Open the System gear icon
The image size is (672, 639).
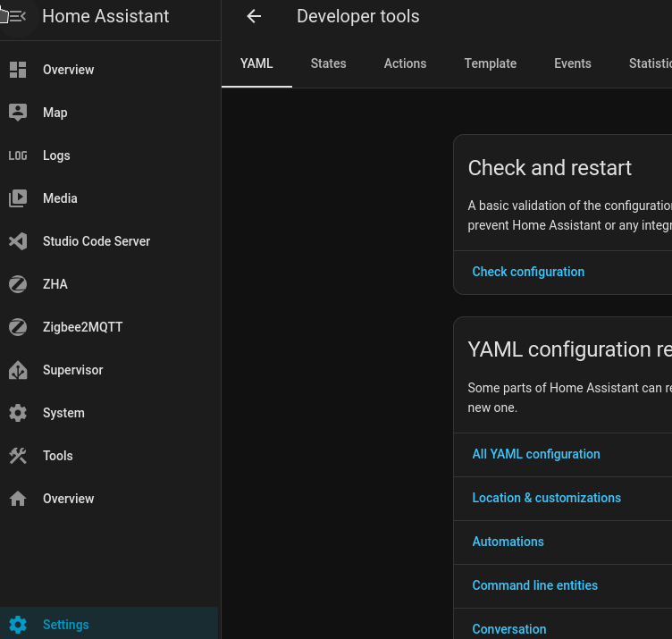[18, 413]
